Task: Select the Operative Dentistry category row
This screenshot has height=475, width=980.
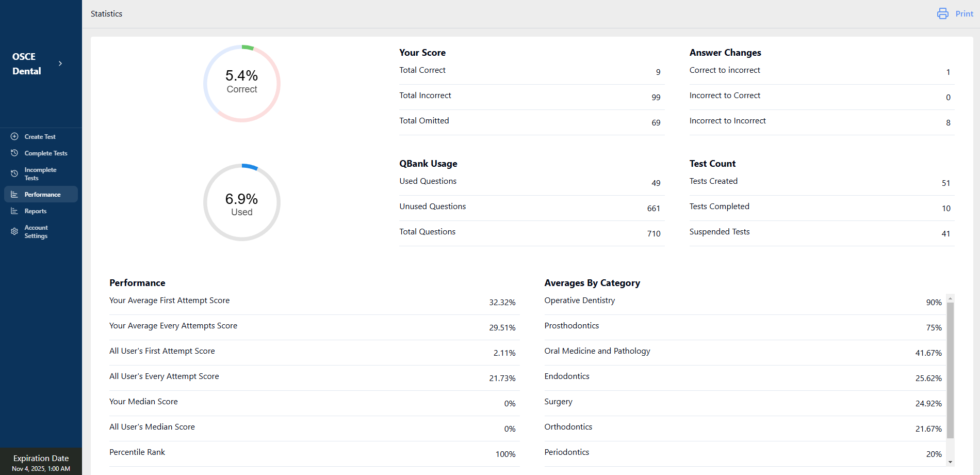Action: 579,300
